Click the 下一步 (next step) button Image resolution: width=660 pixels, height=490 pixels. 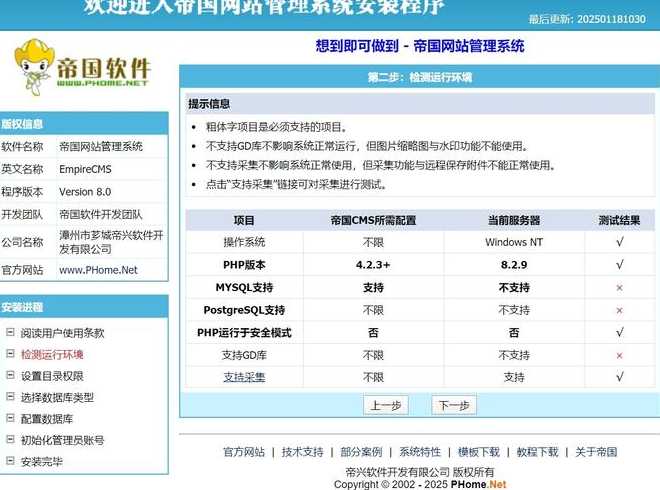(454, 405)
